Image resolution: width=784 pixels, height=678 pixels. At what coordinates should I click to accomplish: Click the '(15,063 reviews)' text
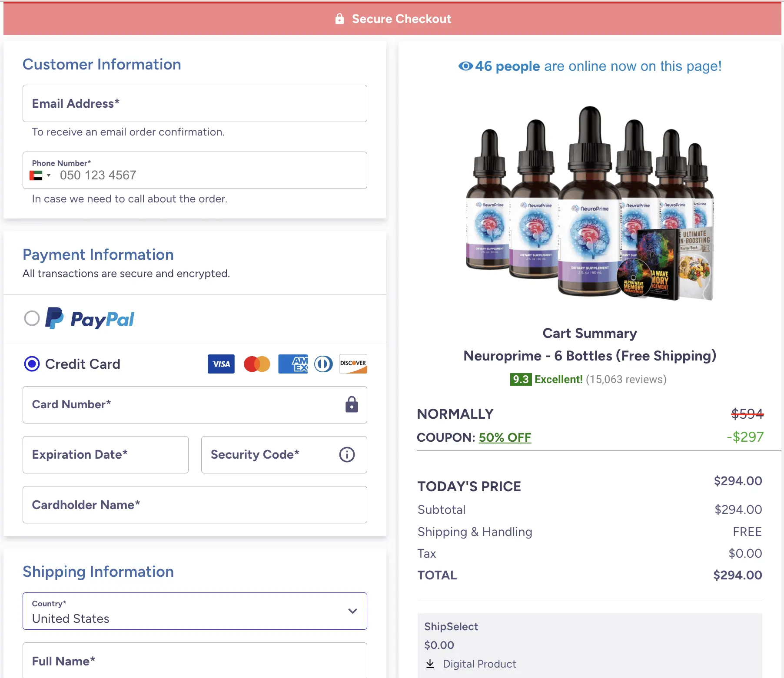click(626, 379)
